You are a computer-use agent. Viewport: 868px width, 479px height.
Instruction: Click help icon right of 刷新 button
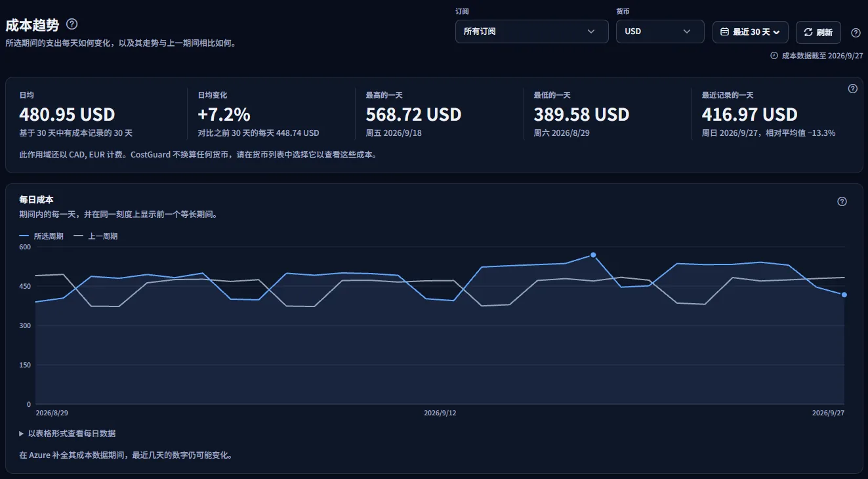tap(856, 32)
